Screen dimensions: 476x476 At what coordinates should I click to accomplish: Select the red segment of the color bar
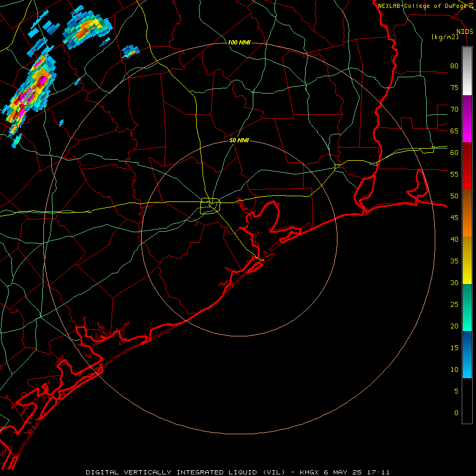click(x=467, y=166)
